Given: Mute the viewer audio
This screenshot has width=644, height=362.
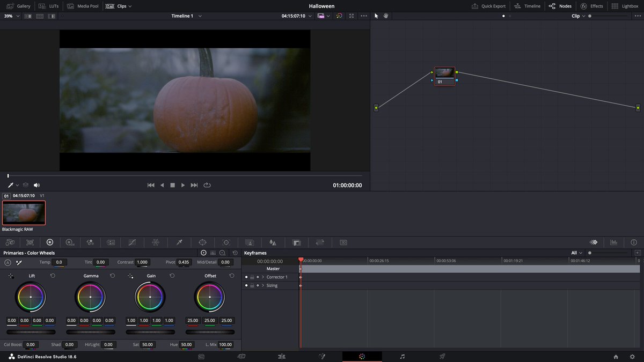Looking at the screenshot, I should [x=36, y=185].
